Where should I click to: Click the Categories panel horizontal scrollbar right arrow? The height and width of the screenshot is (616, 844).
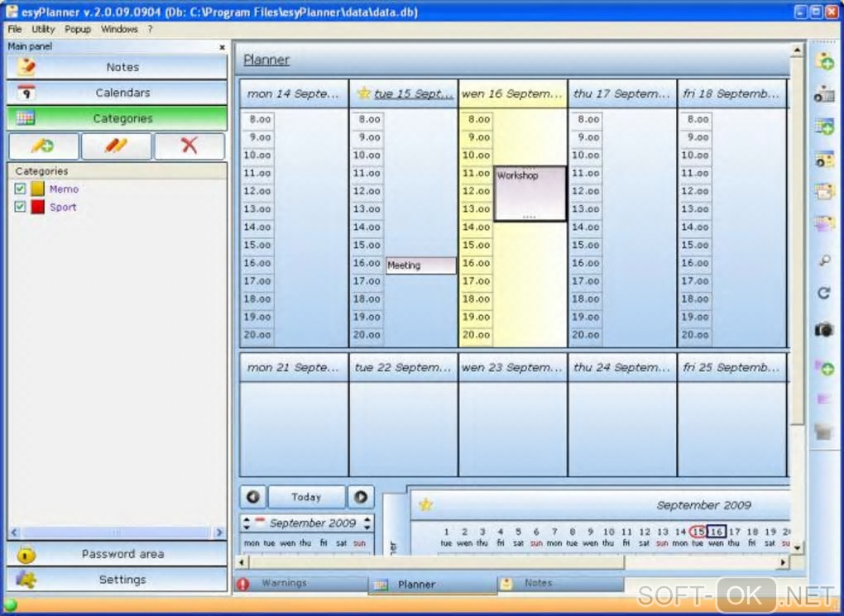pyautogui.click(x=218, y=532)
